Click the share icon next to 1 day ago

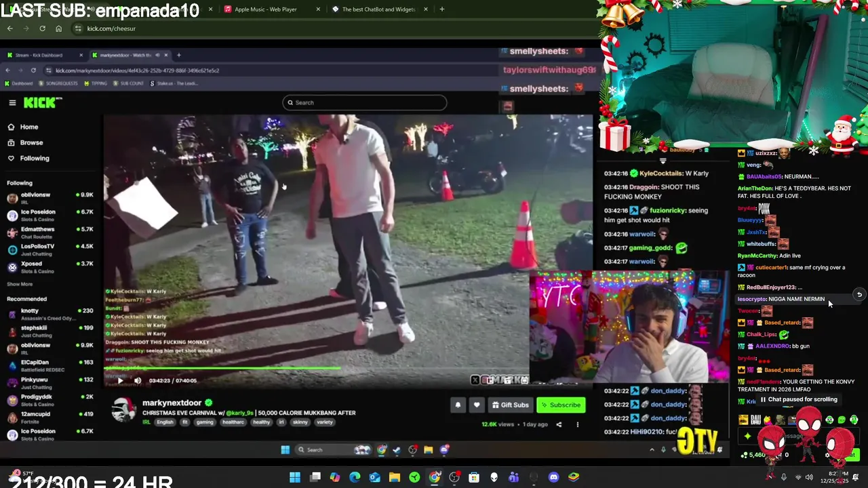coord(559,424)
